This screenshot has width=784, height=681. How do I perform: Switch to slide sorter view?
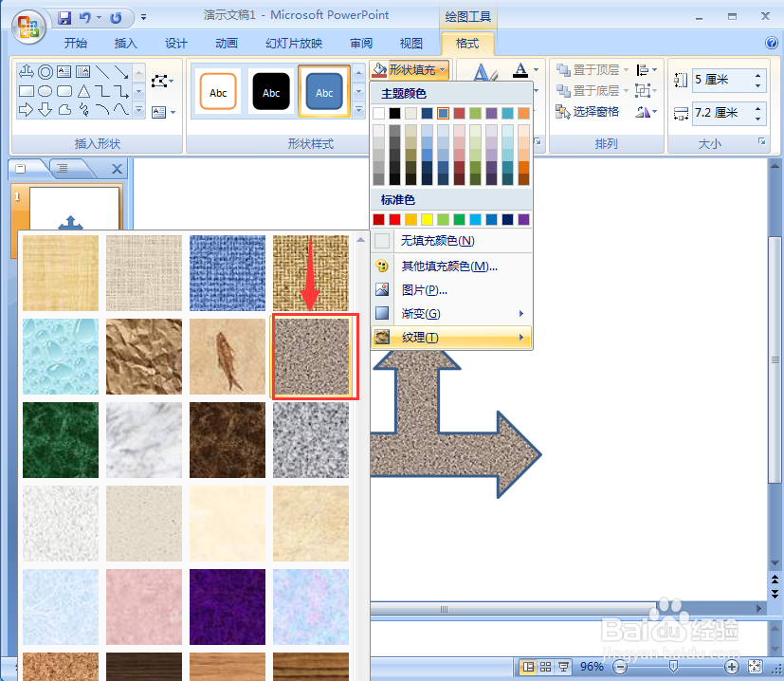click(545, 667)
